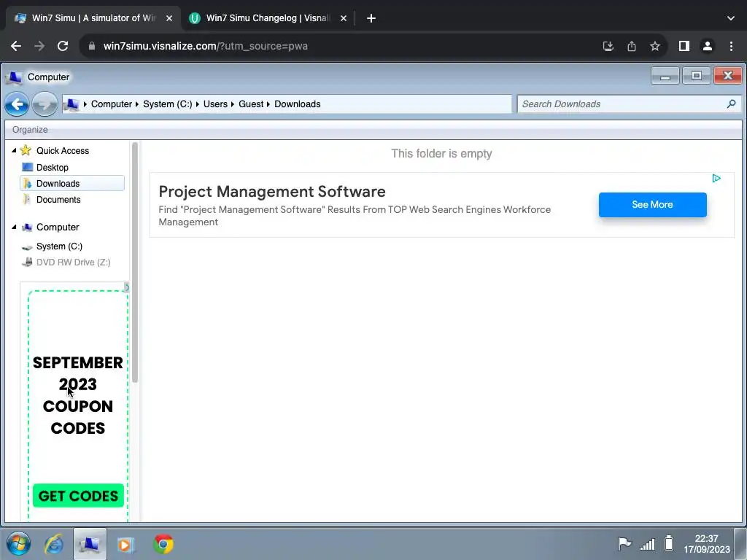
Task: Select the Computer explorer taskbar icon
Action: click(90, 544)
